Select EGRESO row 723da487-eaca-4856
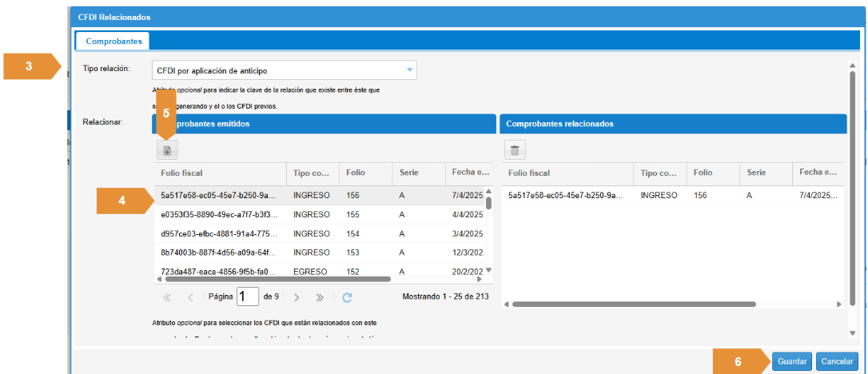The image size is (868, 374). [x=320, y=271]
